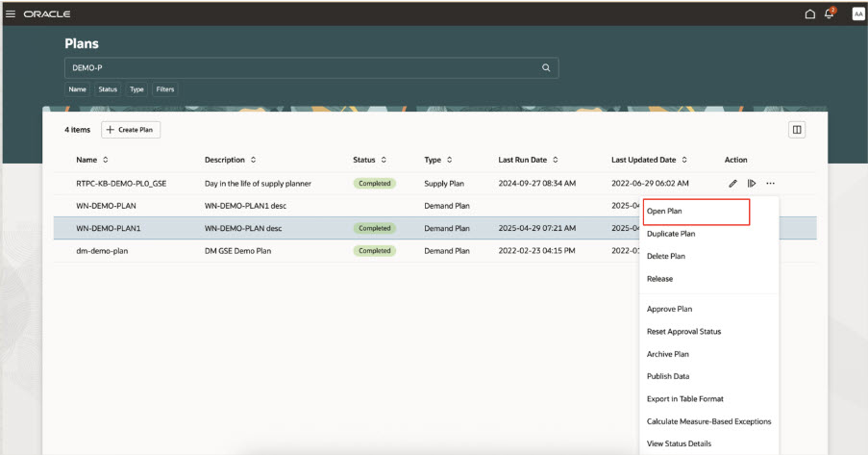This screenshot has width=868, height=455.
Task: Click the 'WN-DEMO-PLAN desc' description
Action: 243,228
